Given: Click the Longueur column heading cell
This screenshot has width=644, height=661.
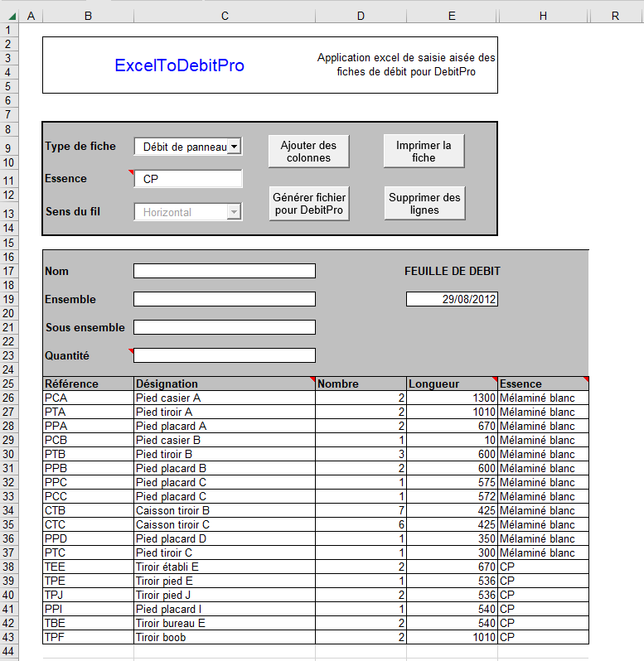Looking at the screenshot, I should coord(452,384).
